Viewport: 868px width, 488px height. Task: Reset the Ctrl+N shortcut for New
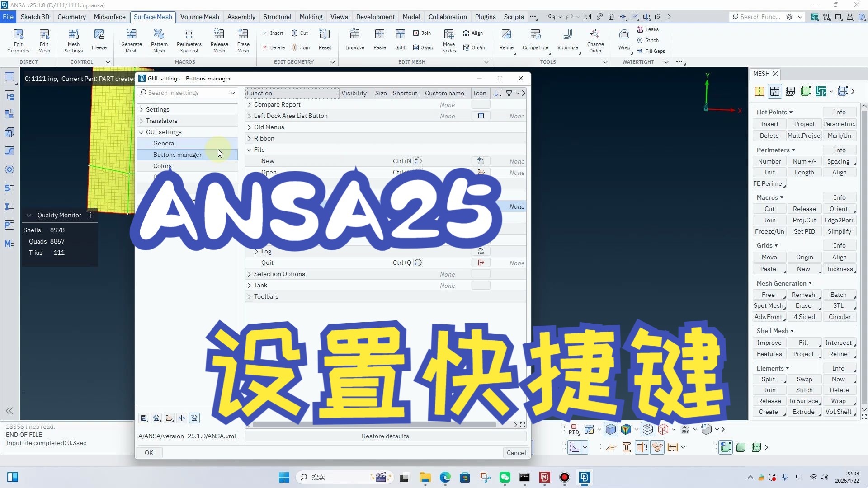pyautogui.click(x=419, y=161)
